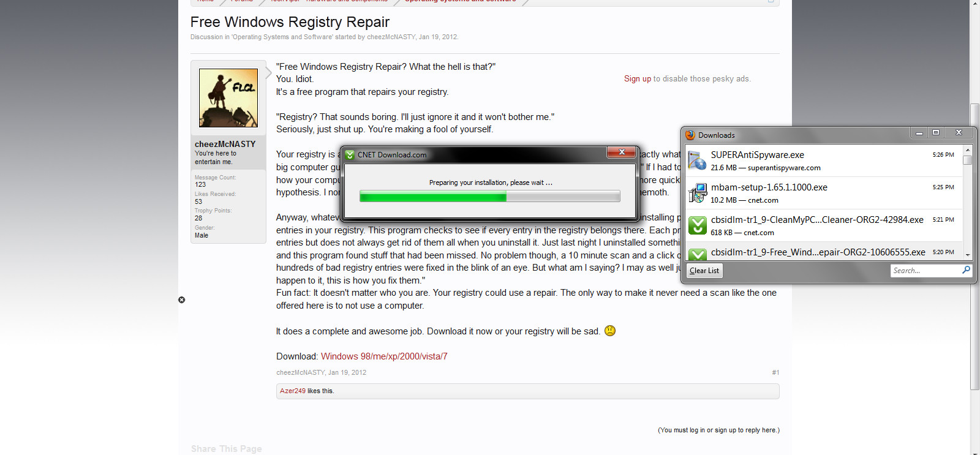Click the Gender value Male
Viewport: 980px width, 455px height.
(202, 235)
